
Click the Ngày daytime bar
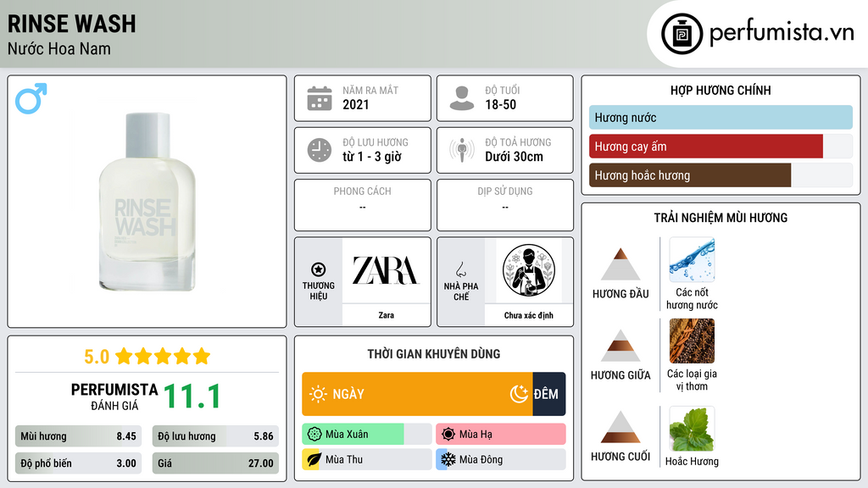[x=417, y=394]
